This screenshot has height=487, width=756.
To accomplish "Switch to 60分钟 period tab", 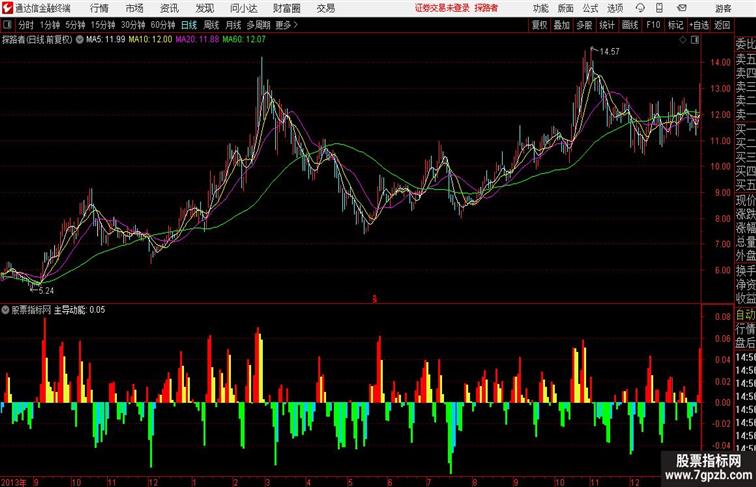I will coord(163,25).
